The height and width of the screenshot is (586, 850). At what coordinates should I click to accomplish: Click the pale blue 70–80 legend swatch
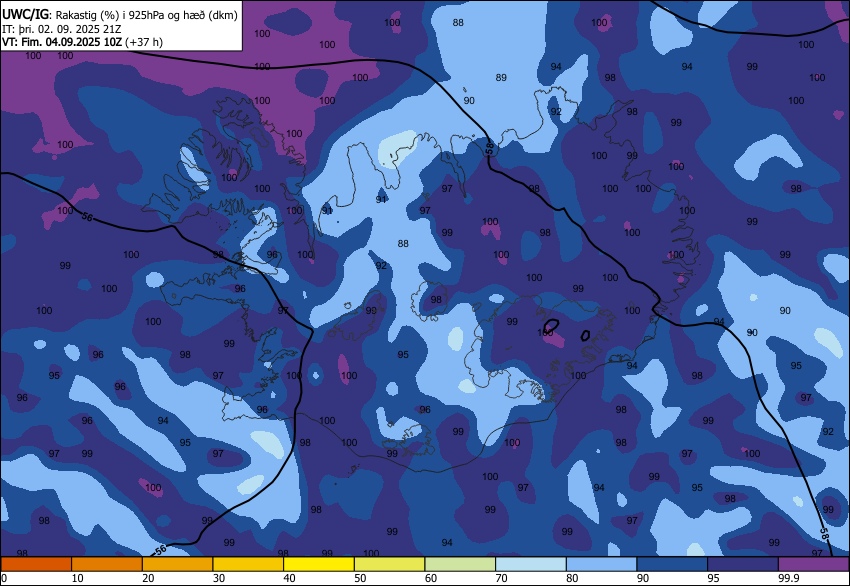click(x=531, y=564)
